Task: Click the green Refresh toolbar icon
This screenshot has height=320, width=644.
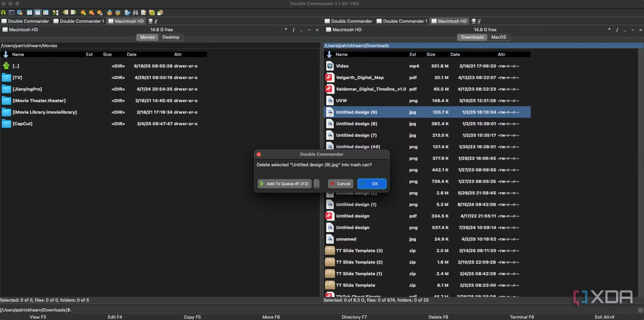Action: tap(3, 13)
